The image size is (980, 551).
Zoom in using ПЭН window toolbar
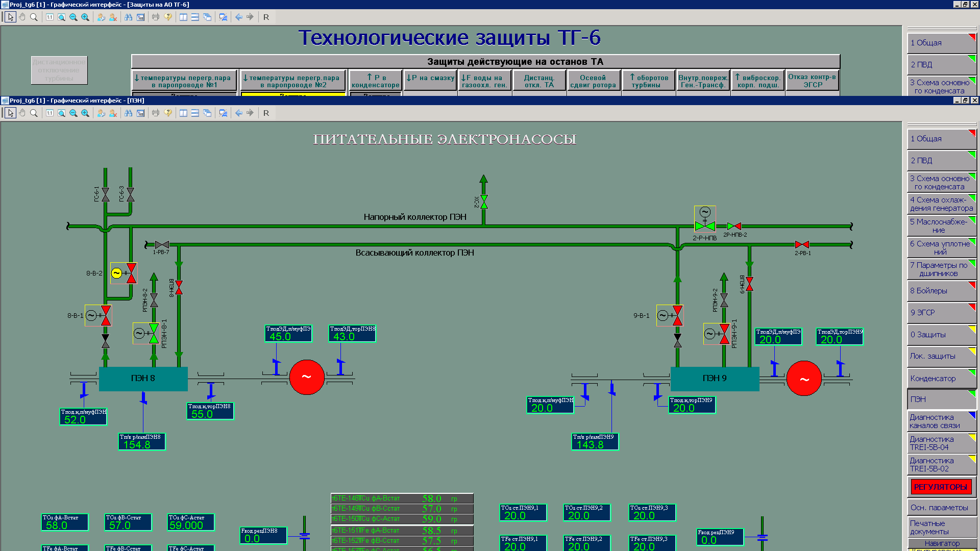coord(85,113)
